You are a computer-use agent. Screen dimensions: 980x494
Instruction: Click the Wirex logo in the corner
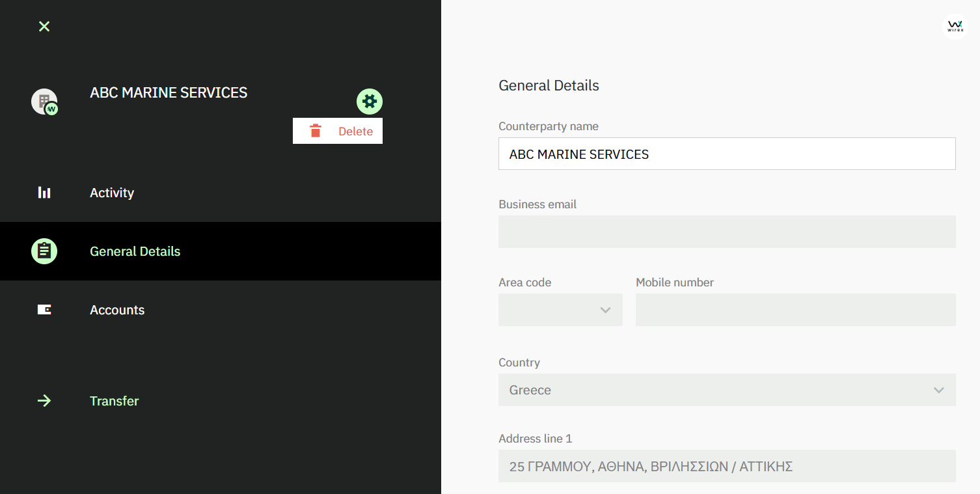(x=955, y=26)
